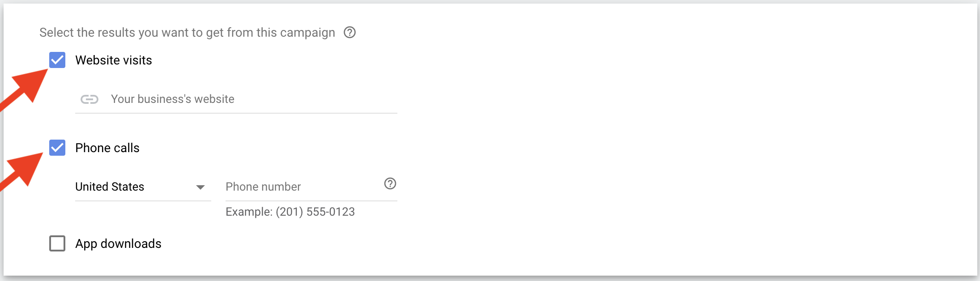Uncheck the Website visits checkbox

coord(57,60)
